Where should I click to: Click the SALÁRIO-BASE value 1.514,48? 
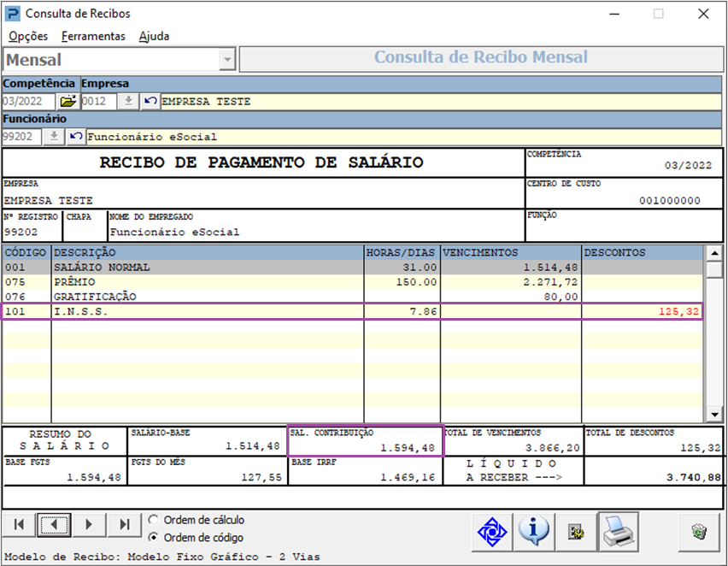253,446
